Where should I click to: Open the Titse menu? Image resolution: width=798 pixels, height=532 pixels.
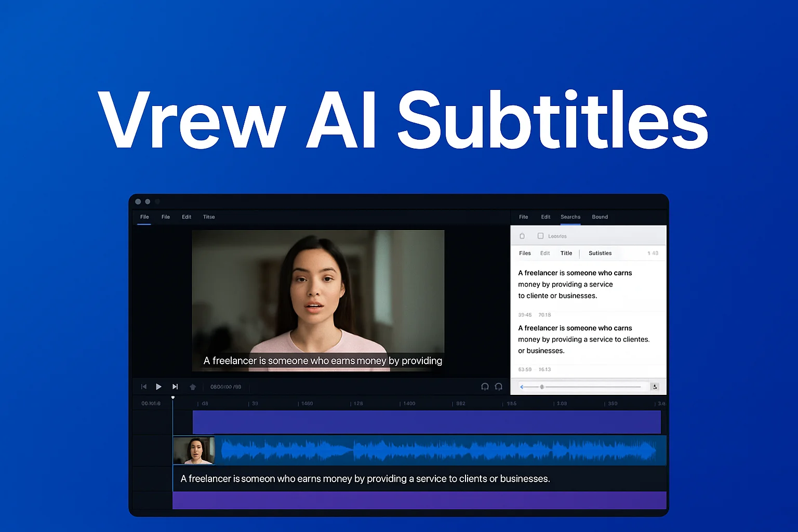(209, 217)
